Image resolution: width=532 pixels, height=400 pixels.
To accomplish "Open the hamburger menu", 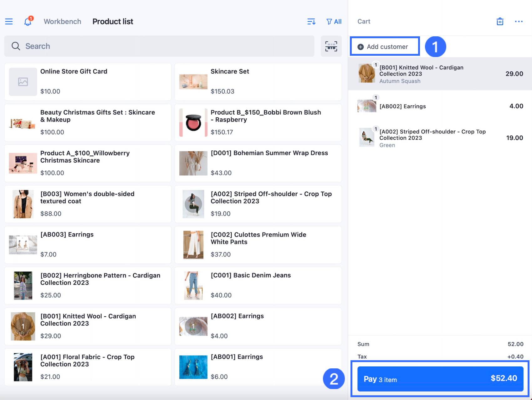I will coord(9,22).
